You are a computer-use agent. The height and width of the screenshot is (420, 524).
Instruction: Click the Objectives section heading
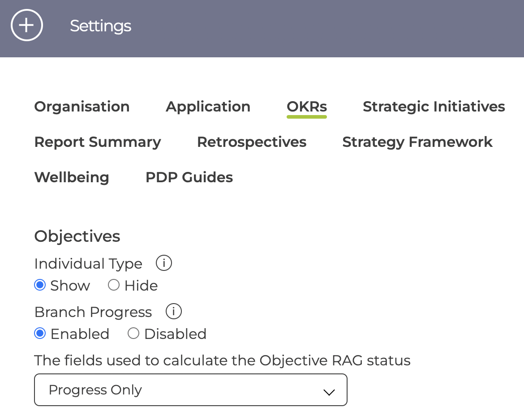[x=77, y=236]
